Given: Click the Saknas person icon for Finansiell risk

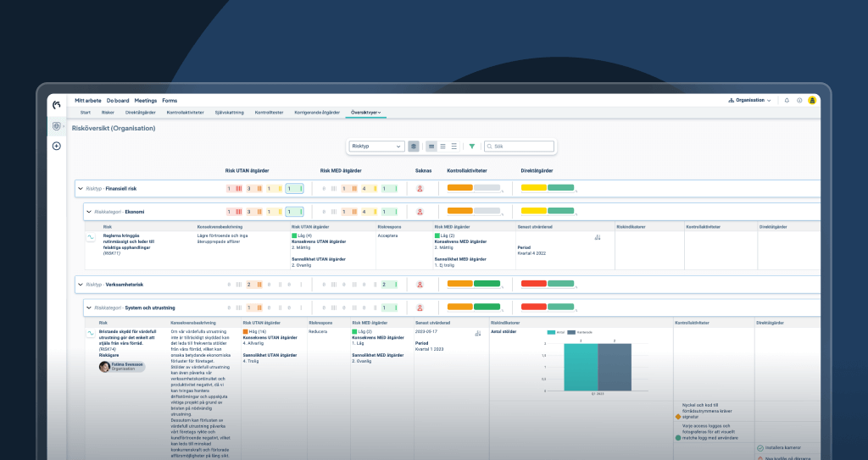Looking at the screenshot, I should 420,189.
